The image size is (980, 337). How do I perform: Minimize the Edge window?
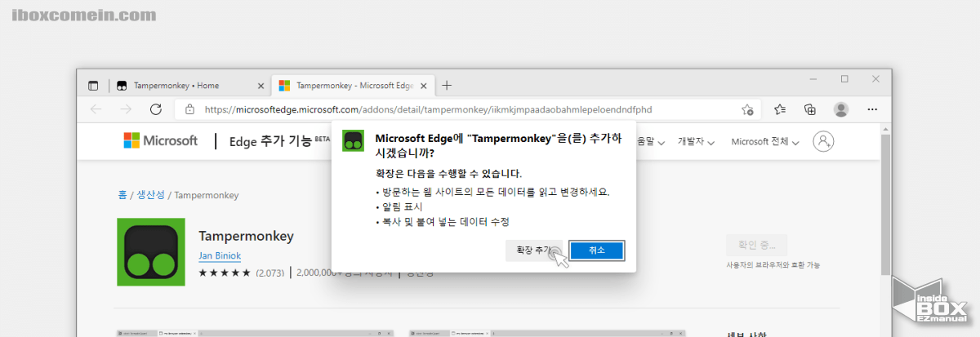coord(813,79)
